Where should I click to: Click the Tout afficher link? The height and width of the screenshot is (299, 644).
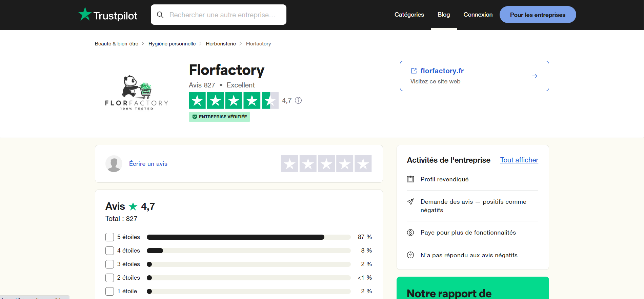[x=519, y=160]
